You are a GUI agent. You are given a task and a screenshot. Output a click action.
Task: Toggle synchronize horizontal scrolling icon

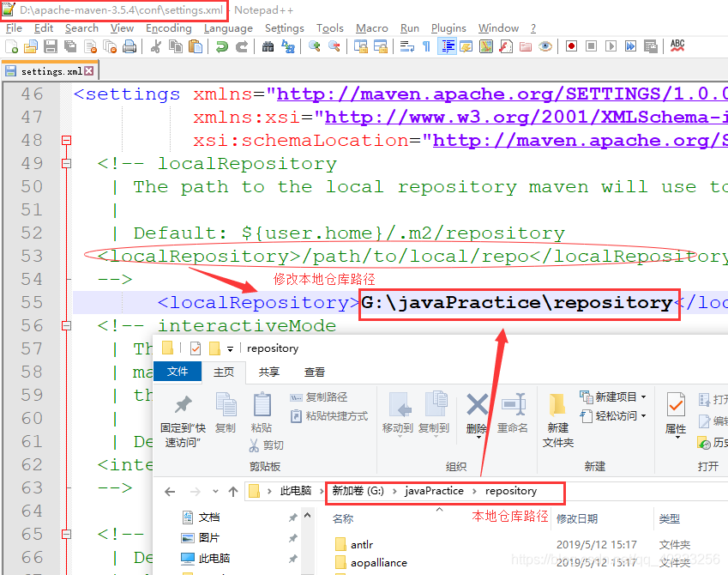coord(380,46)
